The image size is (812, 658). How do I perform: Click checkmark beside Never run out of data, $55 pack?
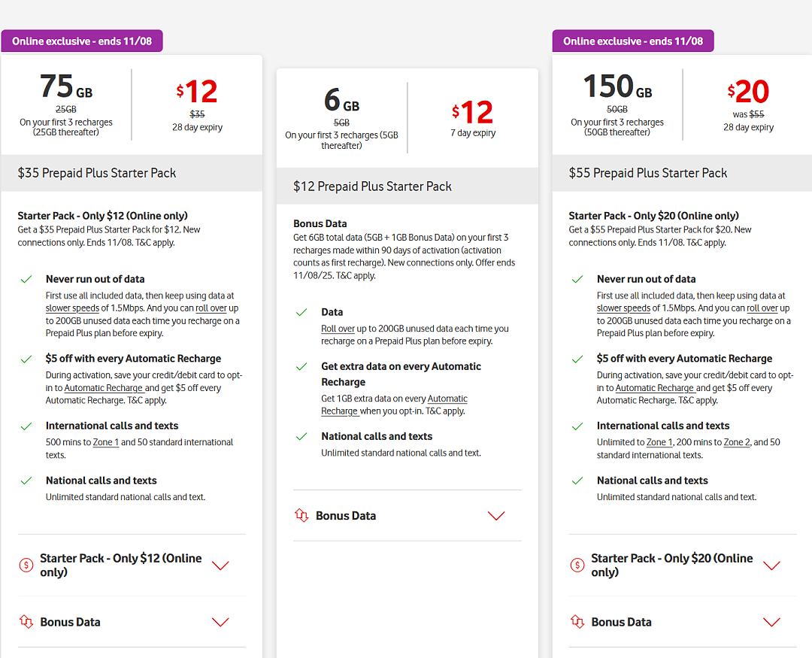[x=577, y=279]
